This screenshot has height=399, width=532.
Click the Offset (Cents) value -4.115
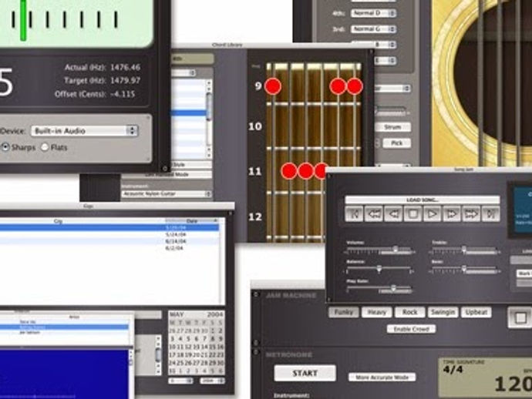click(x=123, y=94)
